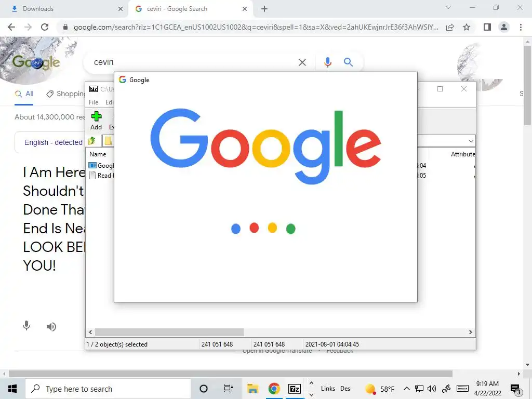
Task: Open the 7-Zip File menu
Action: click(94, 102)
